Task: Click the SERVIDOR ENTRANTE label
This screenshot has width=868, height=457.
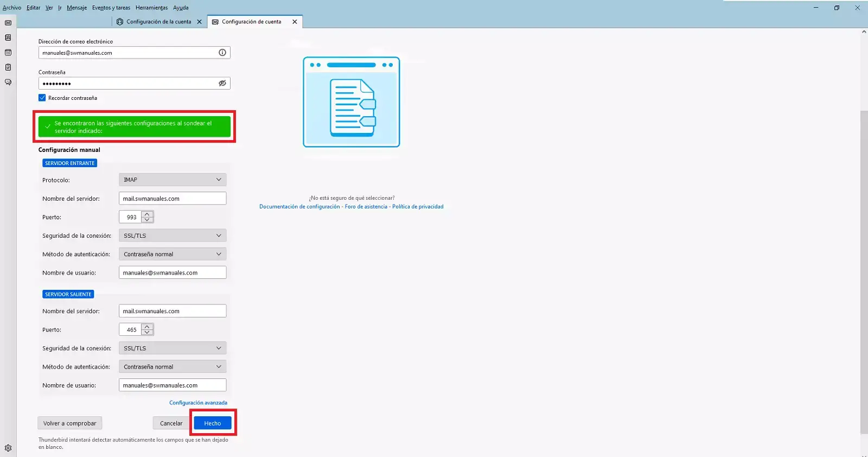Action: [x=70, y=163]
